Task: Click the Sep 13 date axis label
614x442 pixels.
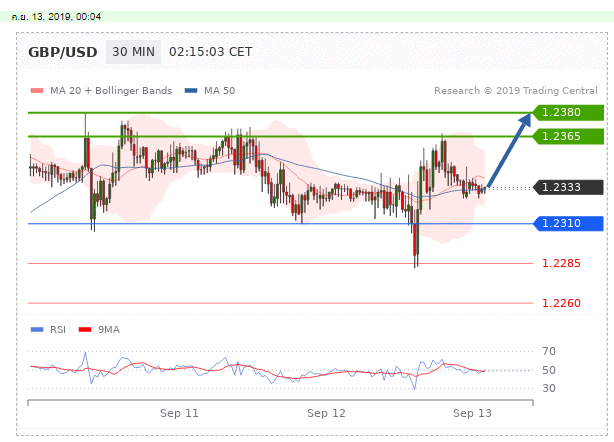Action: click(x=472, y=413)
